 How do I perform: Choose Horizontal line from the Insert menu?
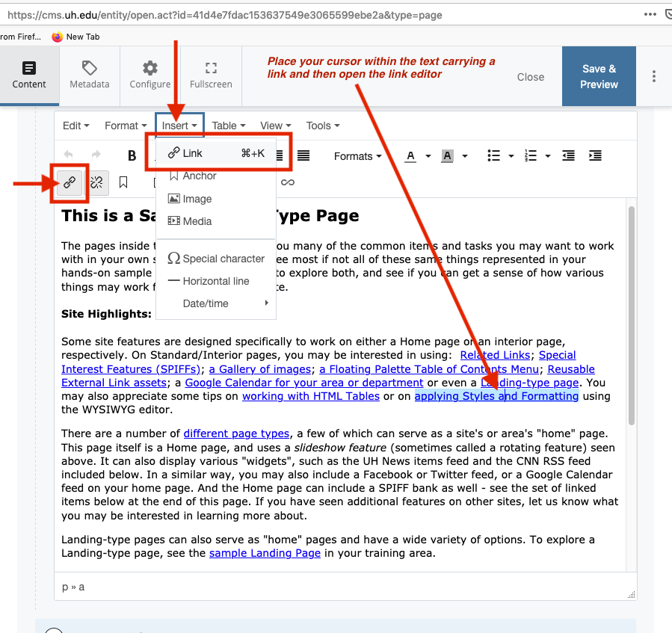216,281
